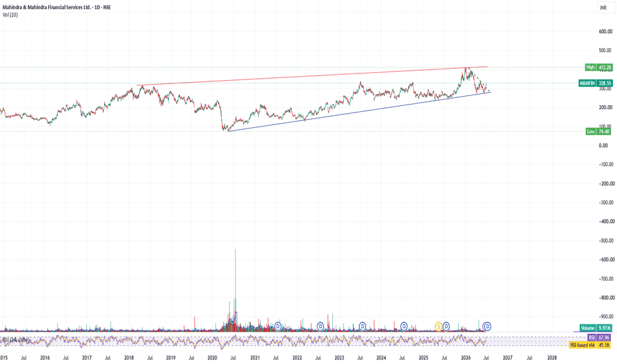Screen dimensions: 617x364
Task: Click the dividend marker next to the split icon
Action: 446,326
